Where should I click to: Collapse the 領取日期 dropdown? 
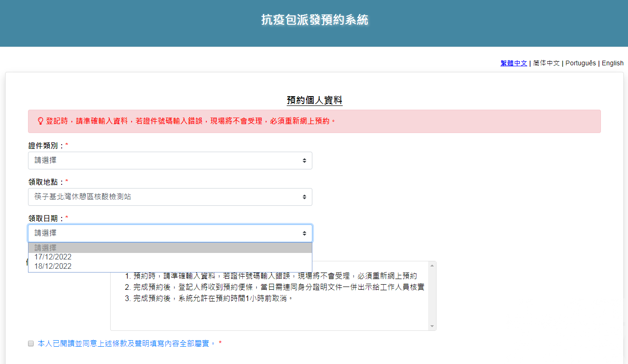[x=170, y=233]
